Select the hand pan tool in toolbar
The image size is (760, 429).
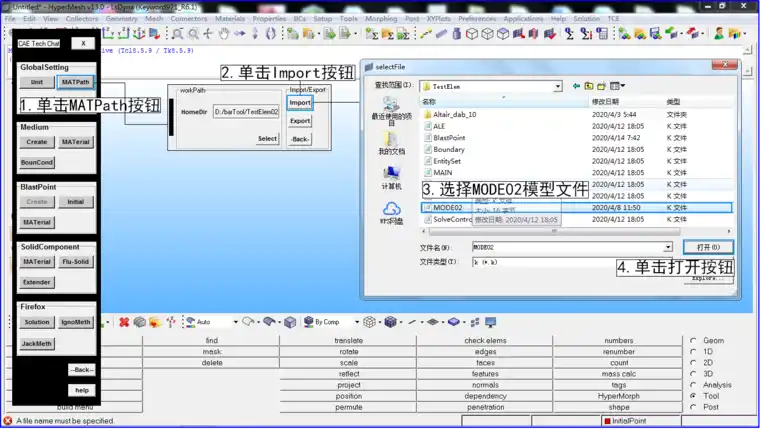pyautogui.click(x=223, y=33)
